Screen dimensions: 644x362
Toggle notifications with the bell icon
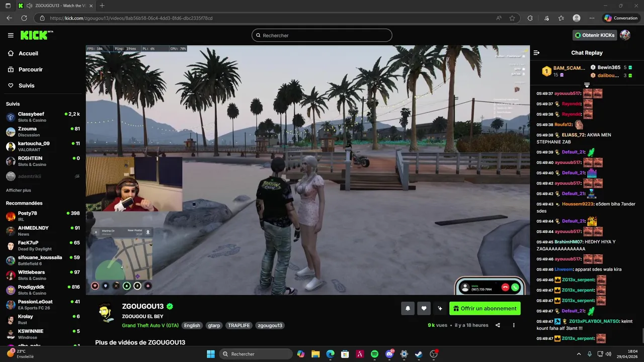[x=408, y=309]
